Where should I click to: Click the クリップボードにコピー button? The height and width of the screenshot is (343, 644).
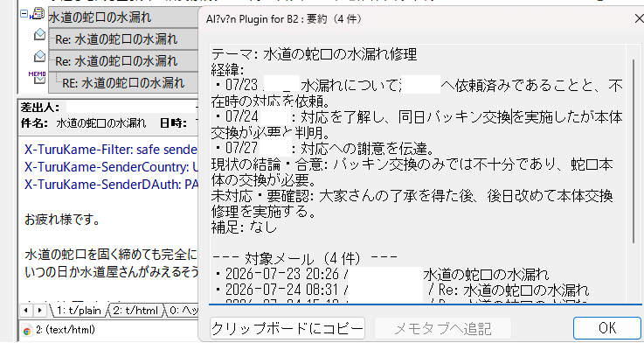[x=287, y=328]
